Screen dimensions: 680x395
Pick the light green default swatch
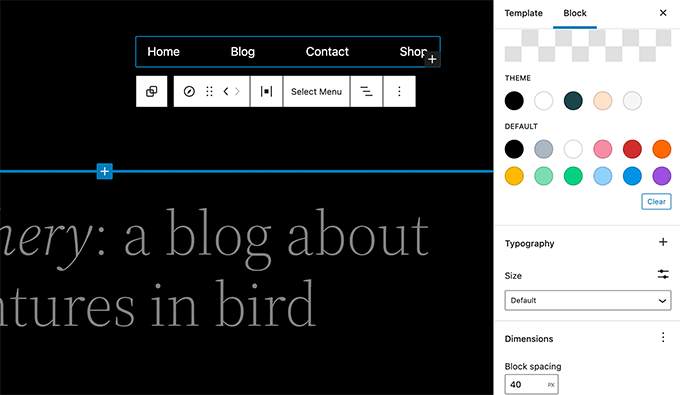(543, 176)
